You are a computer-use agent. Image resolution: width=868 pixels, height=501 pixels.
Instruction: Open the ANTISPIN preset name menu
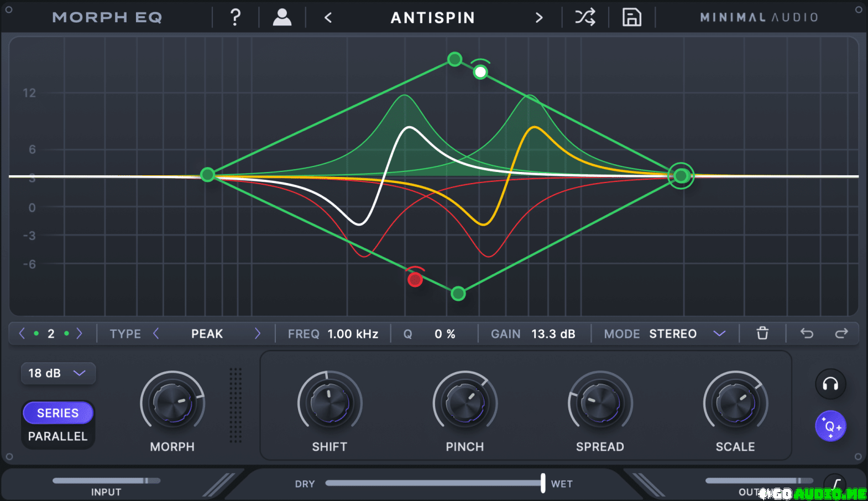coord(432,18)
